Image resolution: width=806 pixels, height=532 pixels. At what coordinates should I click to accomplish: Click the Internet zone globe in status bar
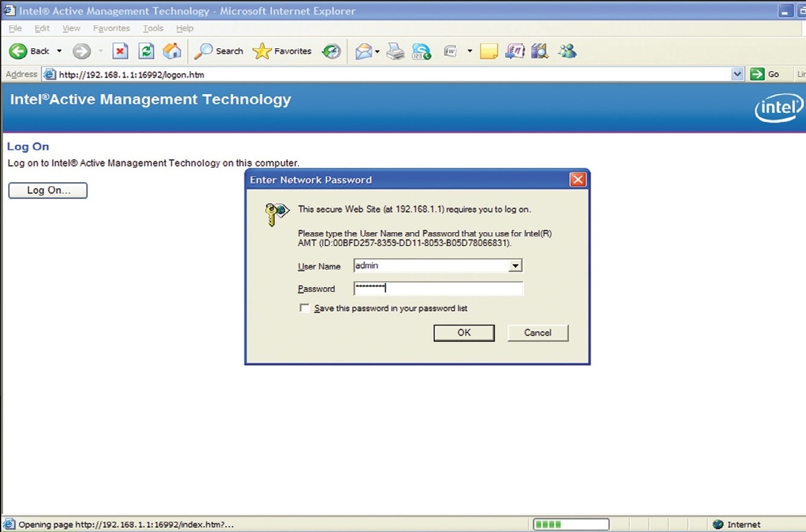click(x=718, y=525)
